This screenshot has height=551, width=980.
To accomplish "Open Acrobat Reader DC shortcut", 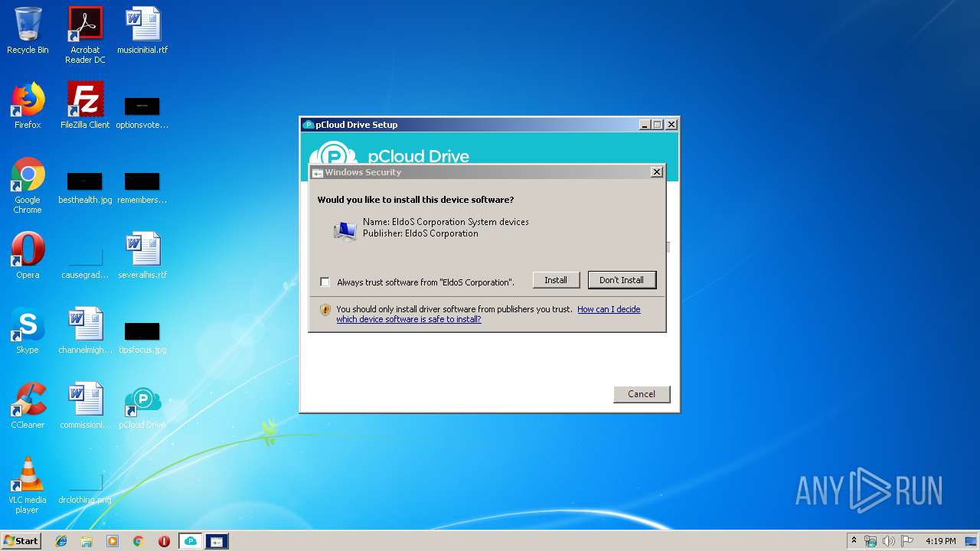I will point(85,35).
